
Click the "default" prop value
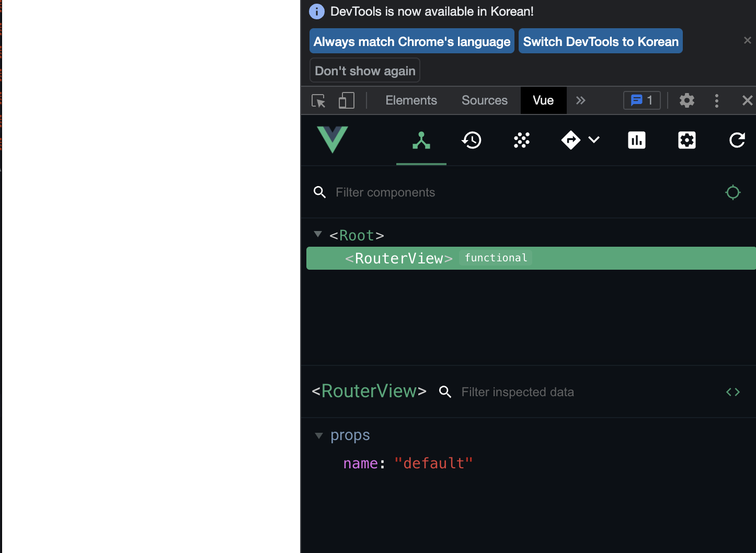point(434,463)
